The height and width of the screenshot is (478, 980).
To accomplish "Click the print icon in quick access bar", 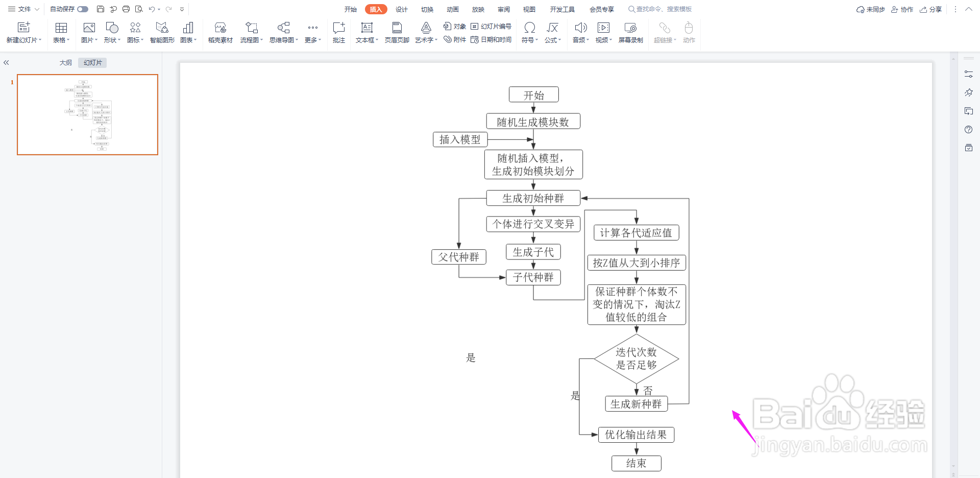I will click(126, 9).
